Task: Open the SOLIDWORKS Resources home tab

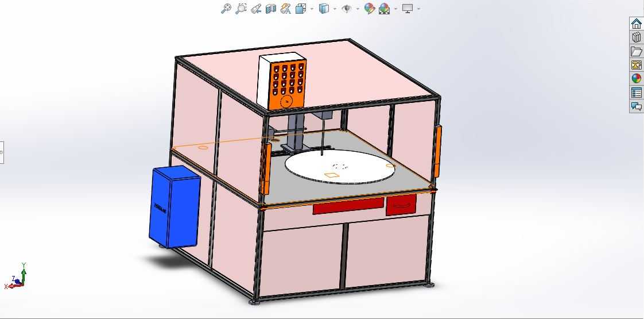Action: coord(636,24)
